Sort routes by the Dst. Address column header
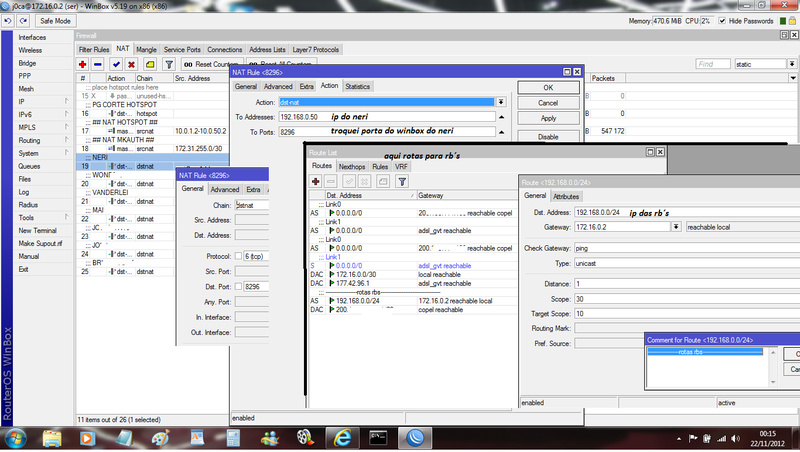 point(370,195)
